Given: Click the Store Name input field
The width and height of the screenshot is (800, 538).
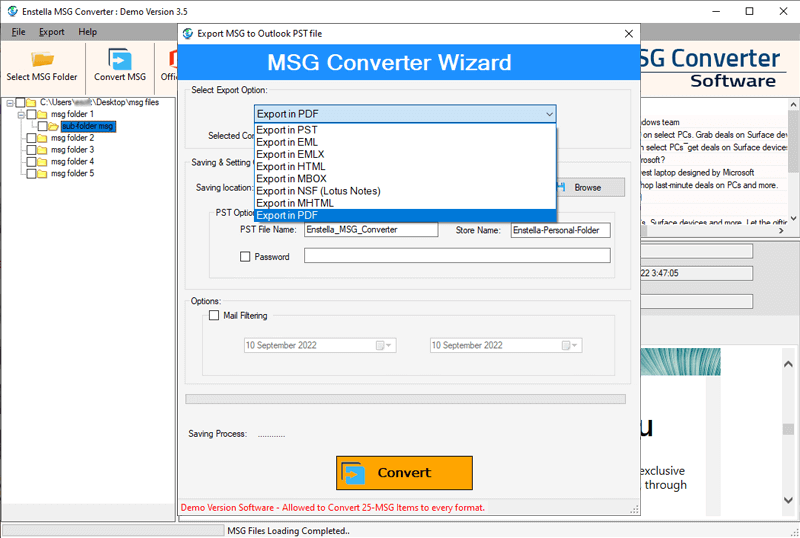Looking at the screenshot, I should pos(560,230).
